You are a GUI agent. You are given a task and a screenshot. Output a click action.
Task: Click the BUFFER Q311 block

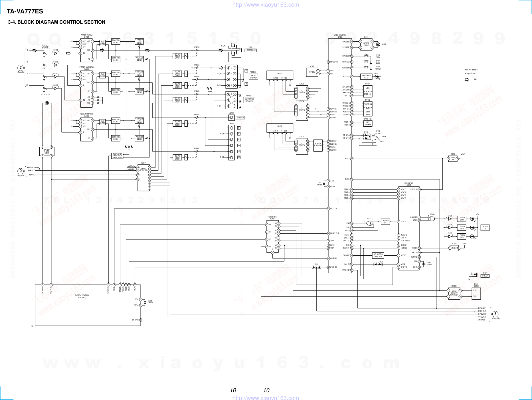[x=385, y=222]
